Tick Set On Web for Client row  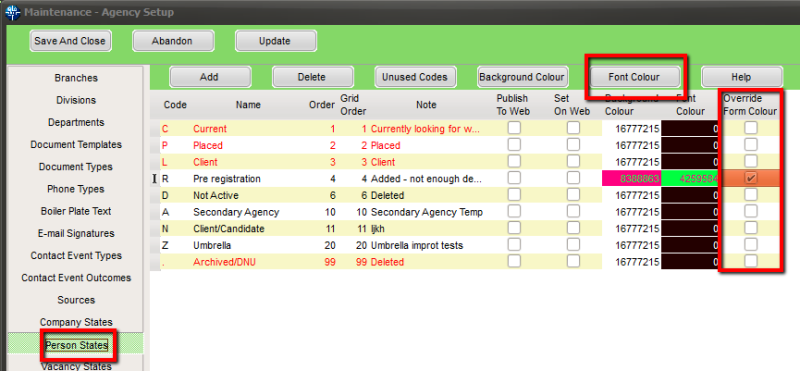pos(573,161)
